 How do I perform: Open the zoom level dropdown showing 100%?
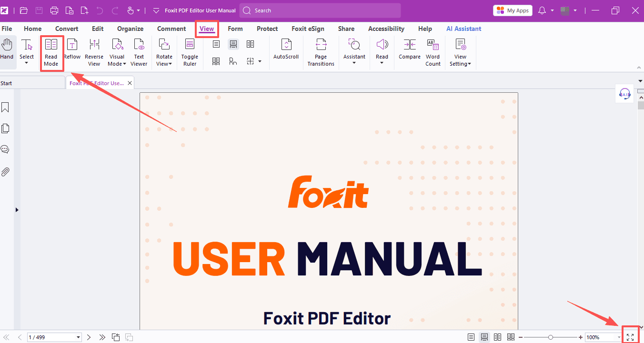[619, 337]
